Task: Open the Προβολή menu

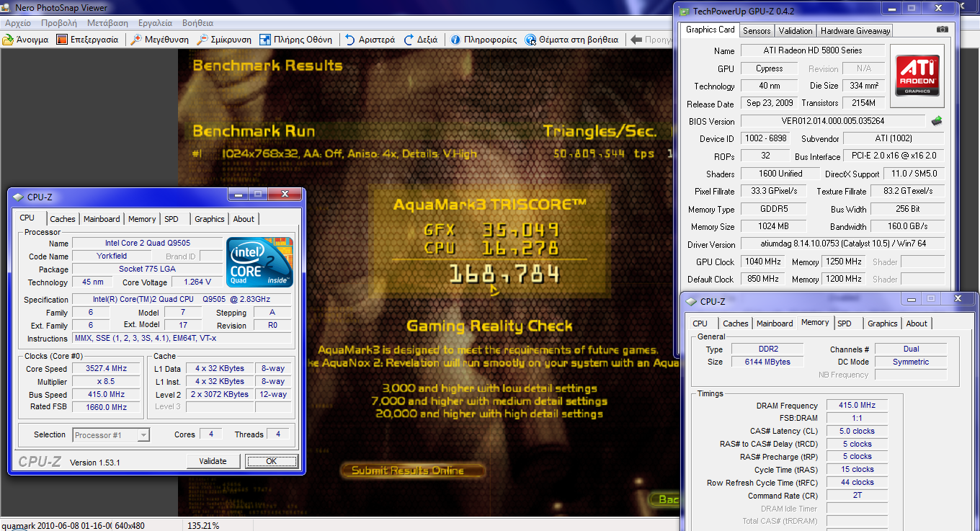Action: [x=59, y=23]
